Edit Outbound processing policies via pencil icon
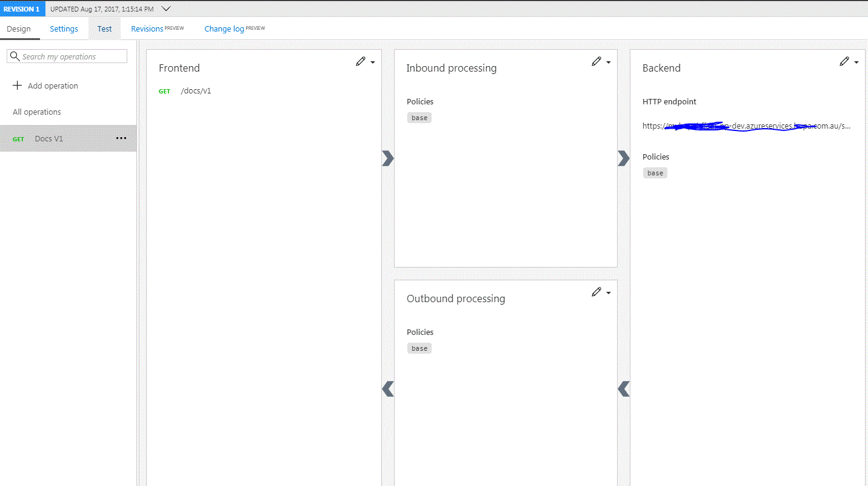The width and height of the screenshot is (868, 486). (x=596, y=292)
